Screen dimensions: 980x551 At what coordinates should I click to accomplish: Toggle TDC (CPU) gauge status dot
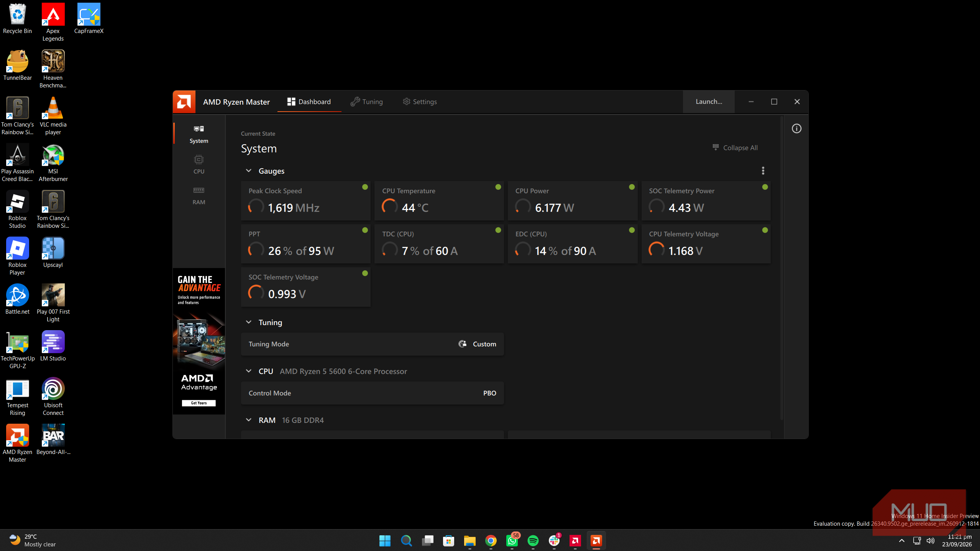498,230
